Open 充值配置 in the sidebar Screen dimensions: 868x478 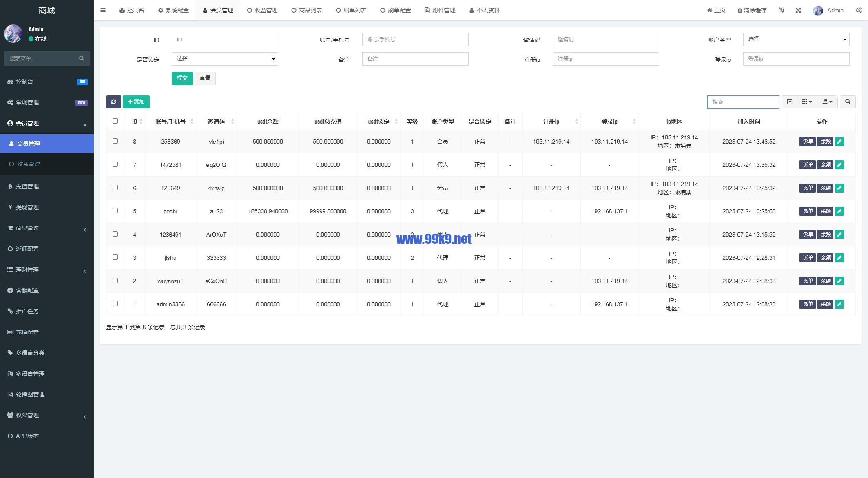click(x=47, y=332)
